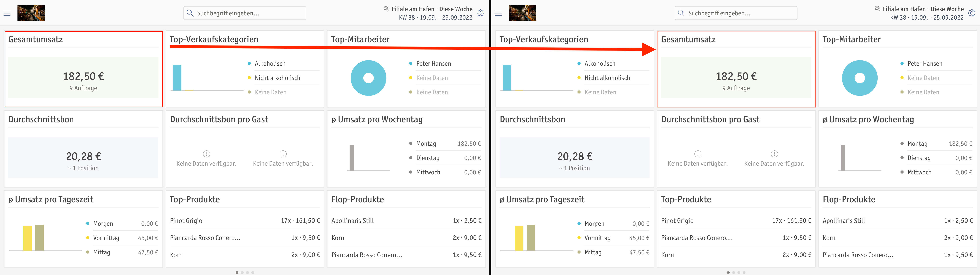The height and width of the screenshot is (275, 980).
Task: Click the yellow Vormittag bar in left dashboard chart
Action: [x=28, y=238]
